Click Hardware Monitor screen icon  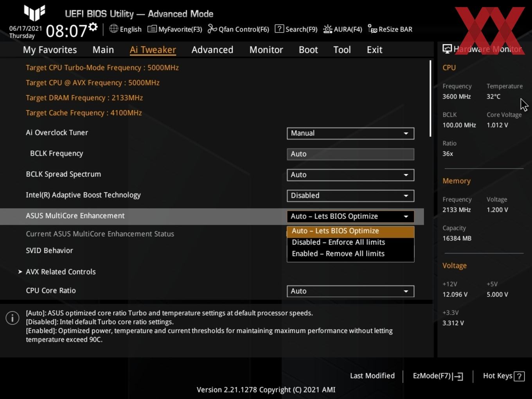tap(447, 49)
